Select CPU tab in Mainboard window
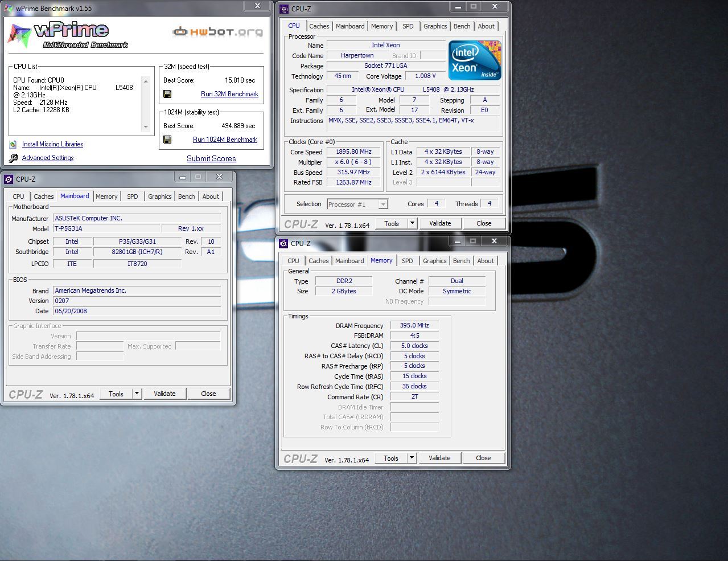728x561 pixels. tap(19, 196)
